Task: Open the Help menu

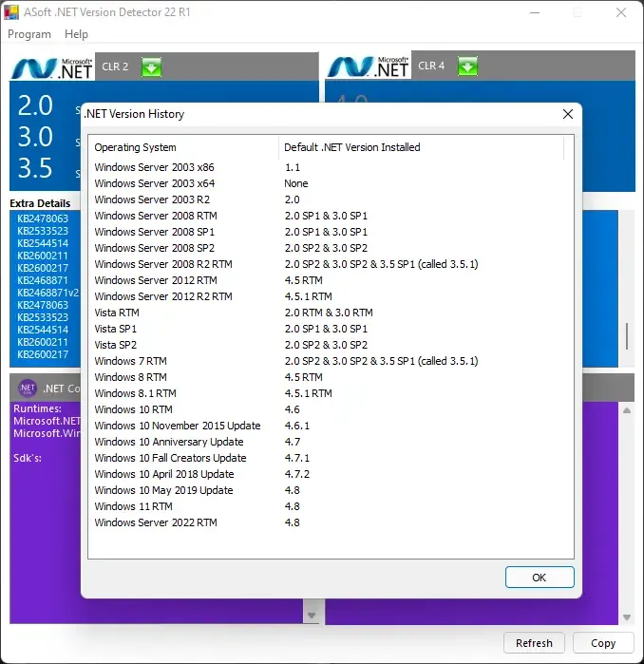Action: (76, 34)
